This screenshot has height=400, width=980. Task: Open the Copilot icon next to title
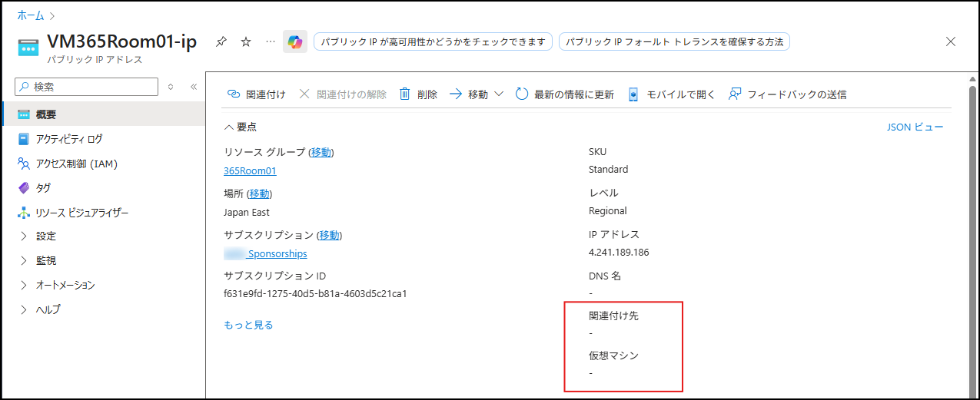(295, 42)
